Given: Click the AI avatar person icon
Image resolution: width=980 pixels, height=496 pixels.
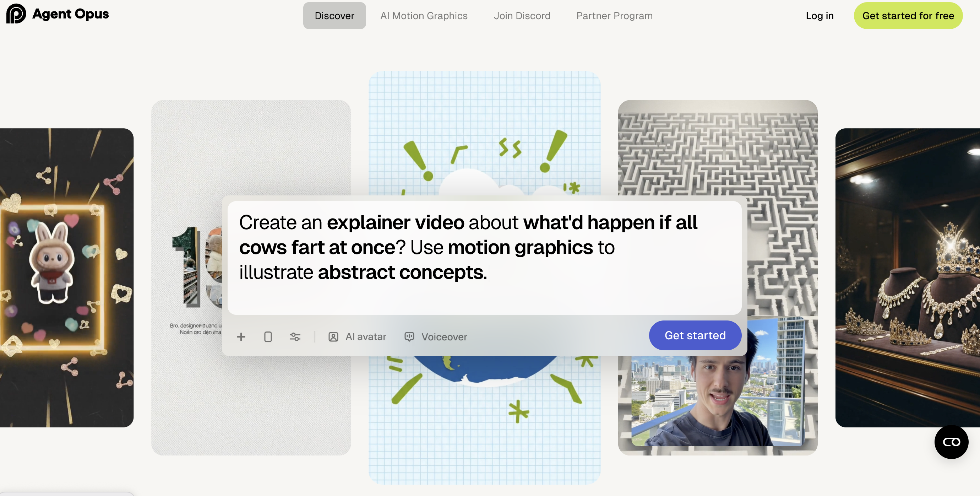Looking at the screenshot, I should [x=333, y=337].
